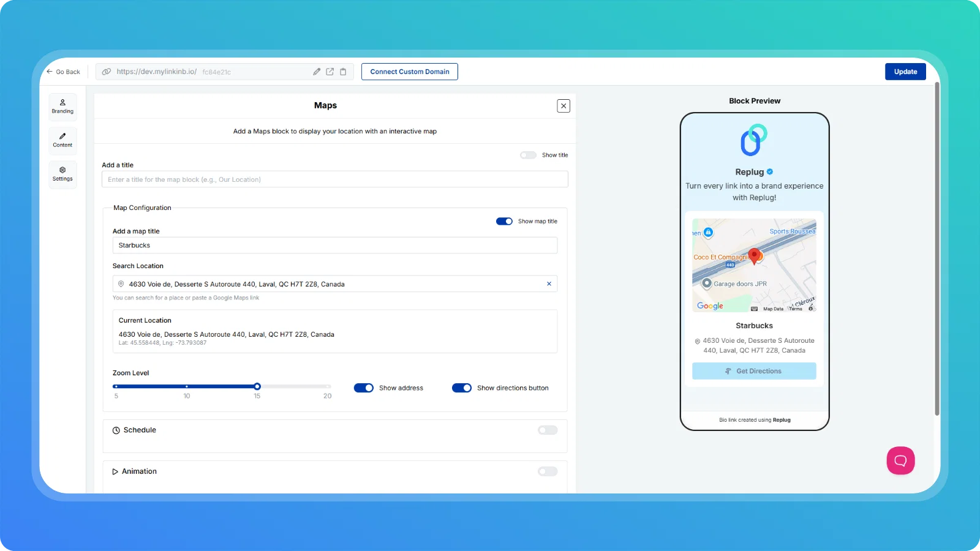Click the map thumbnail in Block Preview

click(754, 266)
